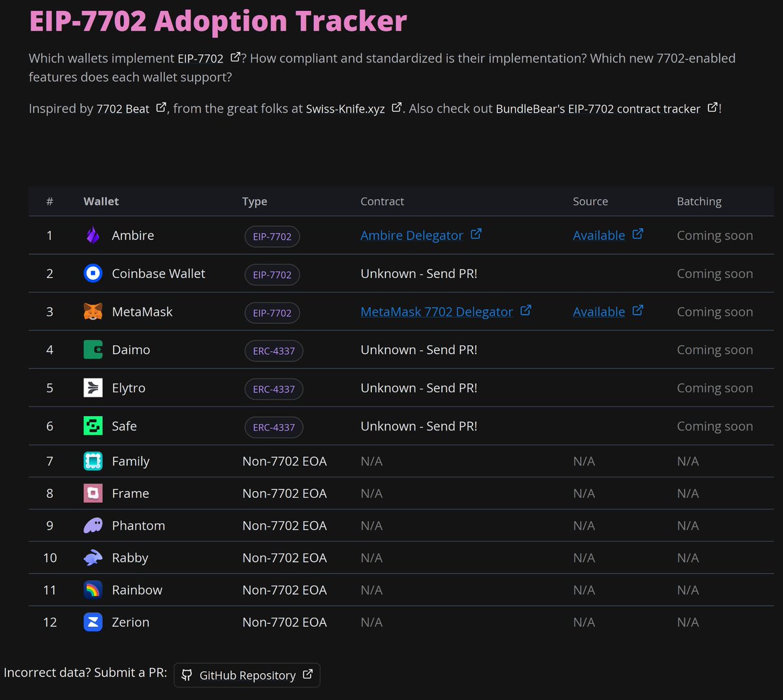Click the MetaMask fox logo icon
The height and width of the screenshot is (700, 783).
[x=93, y=312]
